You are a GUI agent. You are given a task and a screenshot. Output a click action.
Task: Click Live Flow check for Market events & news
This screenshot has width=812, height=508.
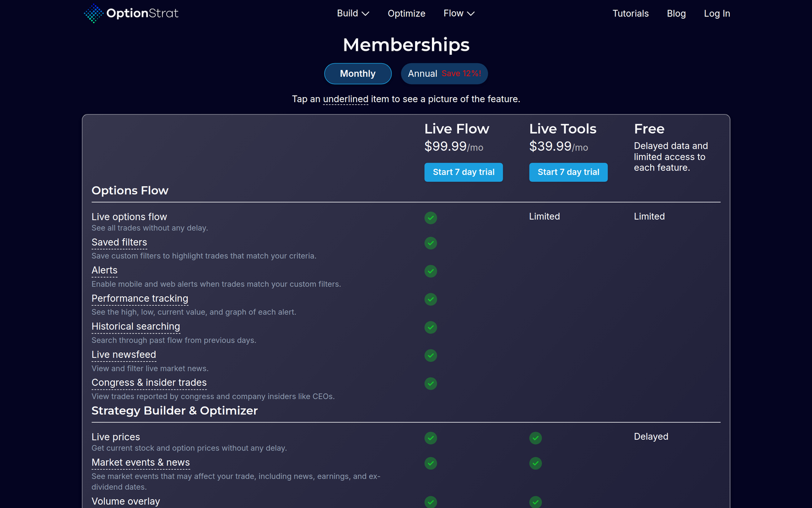click(x=431, y=463)
